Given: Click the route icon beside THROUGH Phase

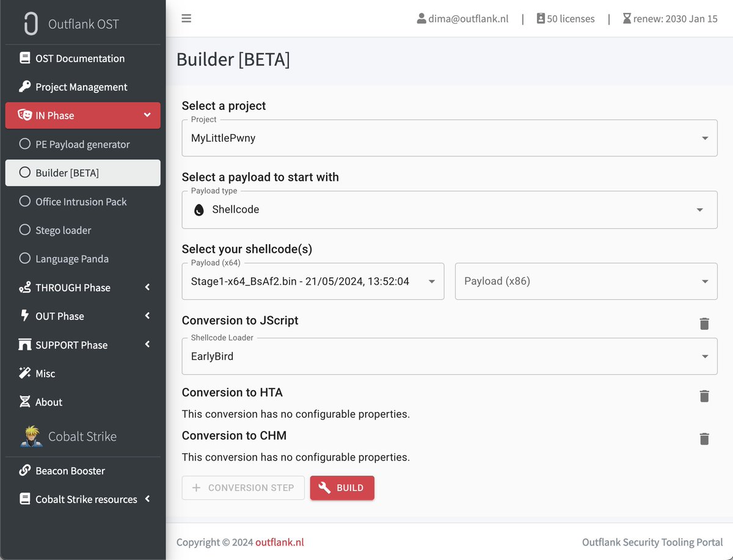Looking at the screenshot, I should (24, 288).
